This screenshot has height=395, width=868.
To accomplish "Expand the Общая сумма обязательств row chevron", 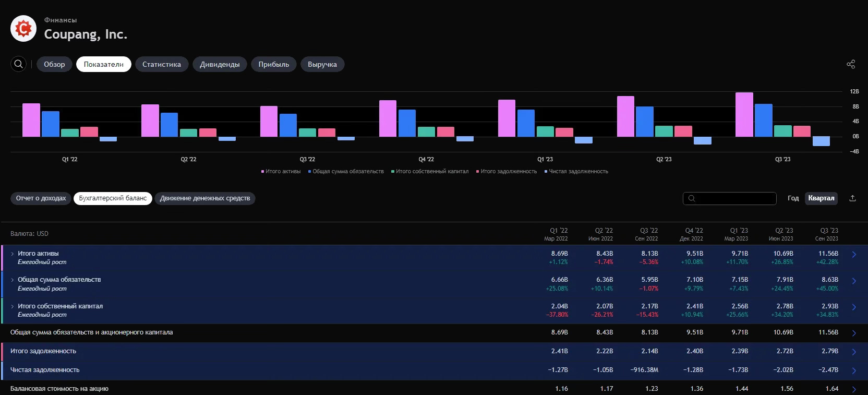I will 13,280.
